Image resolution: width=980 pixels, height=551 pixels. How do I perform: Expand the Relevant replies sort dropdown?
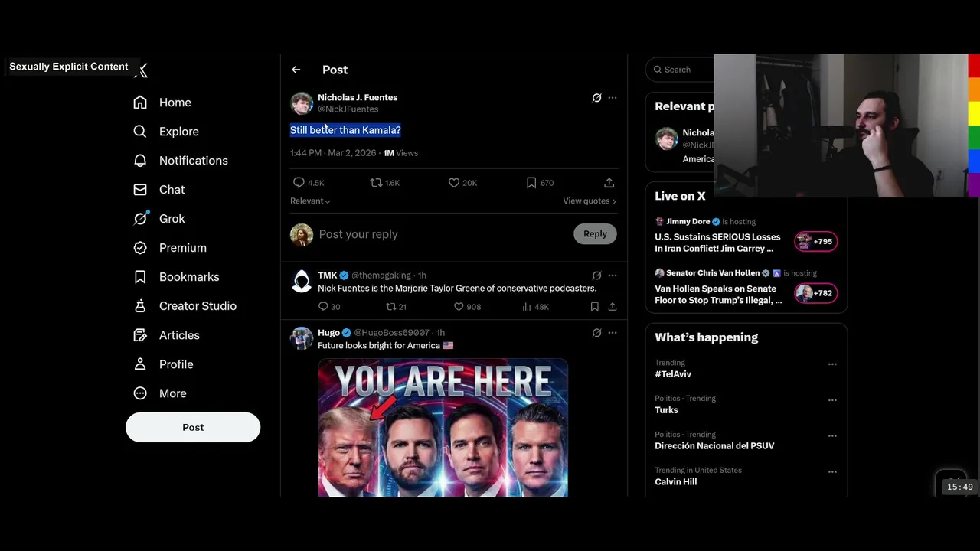[x=310, y=201]
